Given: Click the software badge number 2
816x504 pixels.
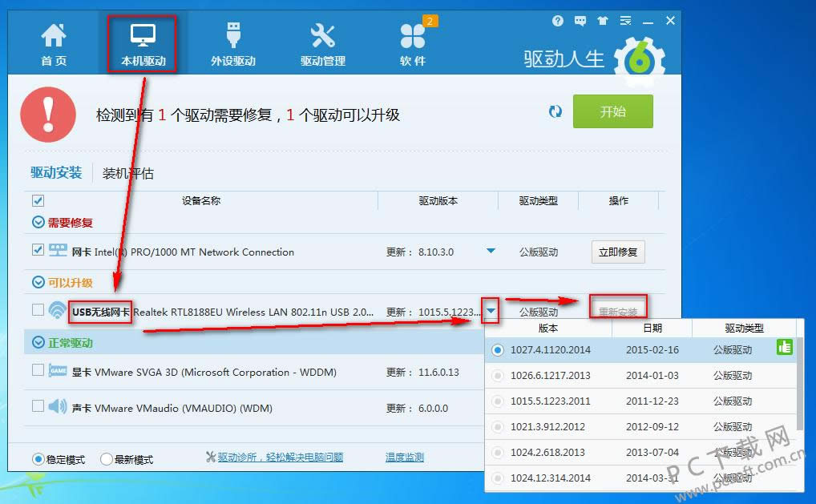Looking at the screenshot, I should tap(430, 22).
